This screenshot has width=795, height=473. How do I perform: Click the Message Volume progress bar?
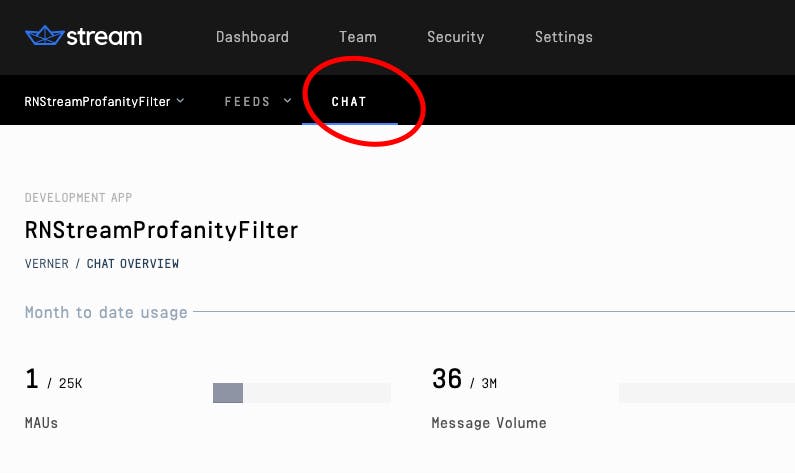point(706,393)
